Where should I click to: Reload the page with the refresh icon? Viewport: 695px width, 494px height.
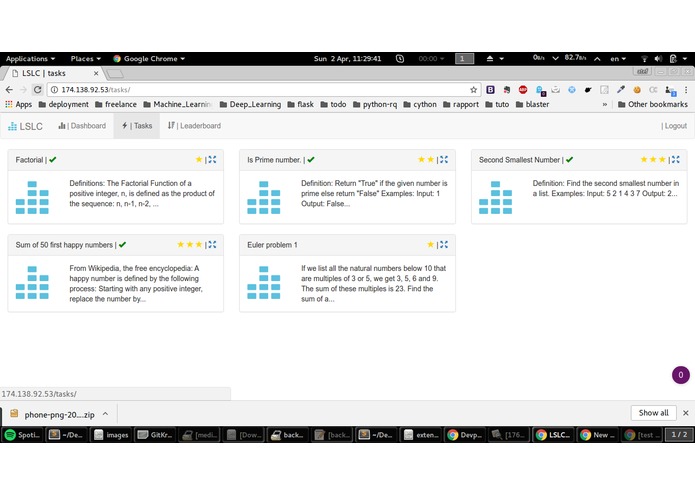click(38, 89)
